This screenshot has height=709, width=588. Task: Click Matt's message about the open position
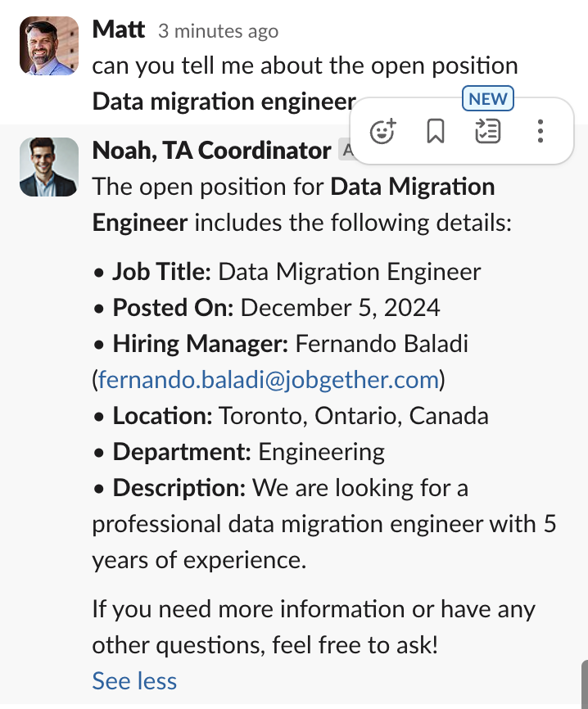click(x=305, y=66)
